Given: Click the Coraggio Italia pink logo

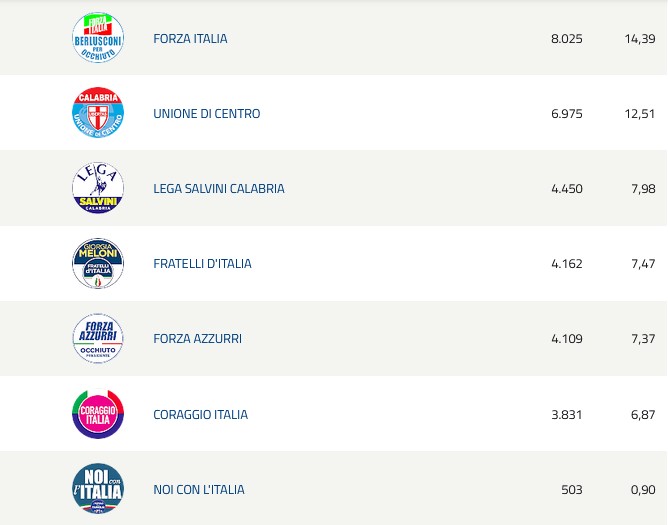Looking at the screenshot, I should [x=98, y=414].
